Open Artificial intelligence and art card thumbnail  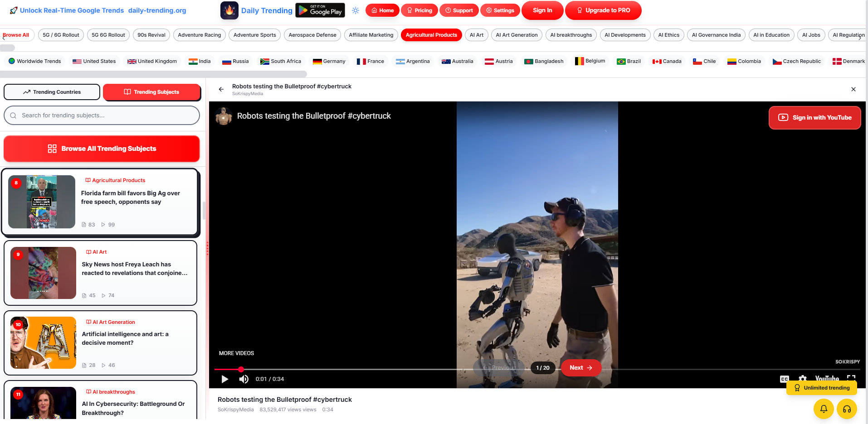click(43, 342)
